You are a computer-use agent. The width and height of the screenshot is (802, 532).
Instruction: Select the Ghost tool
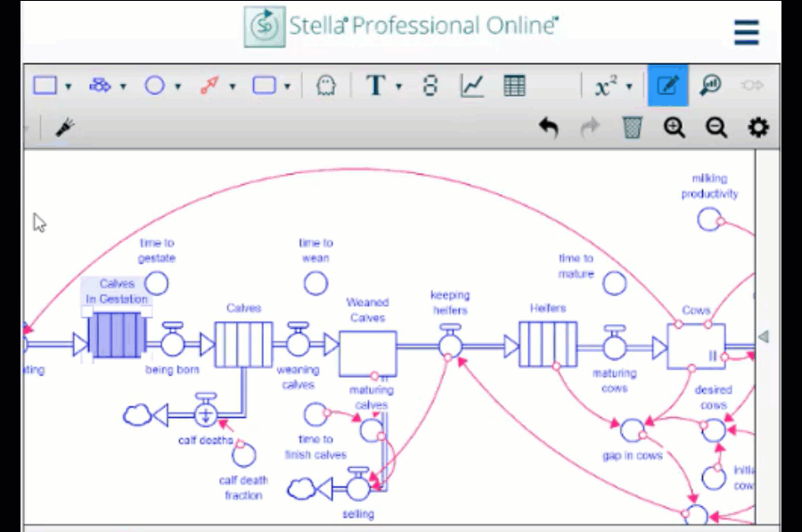(x=326, y=86)
